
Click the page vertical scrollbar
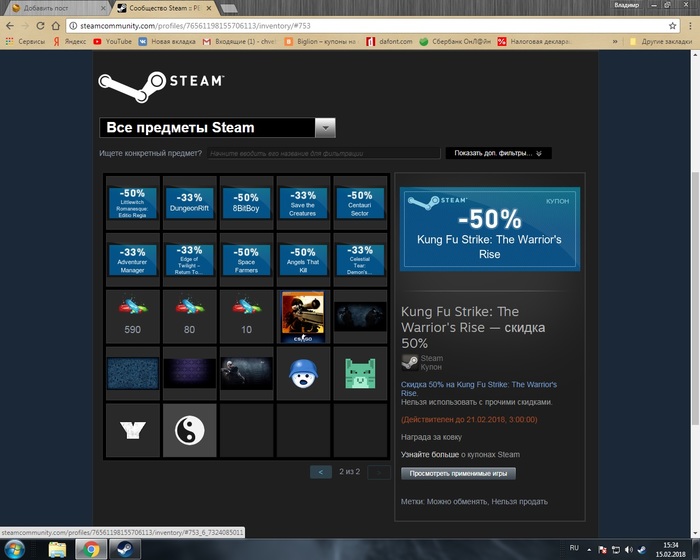pos(695,298)
